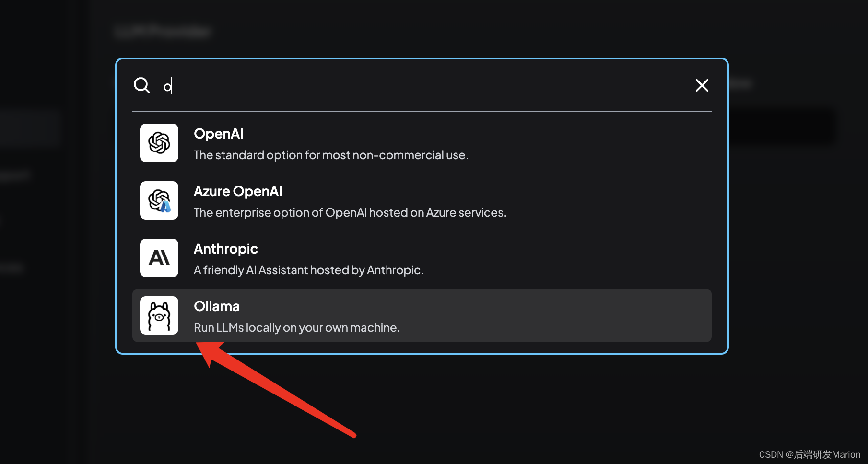Close the provider search popup

coord(702,85)
